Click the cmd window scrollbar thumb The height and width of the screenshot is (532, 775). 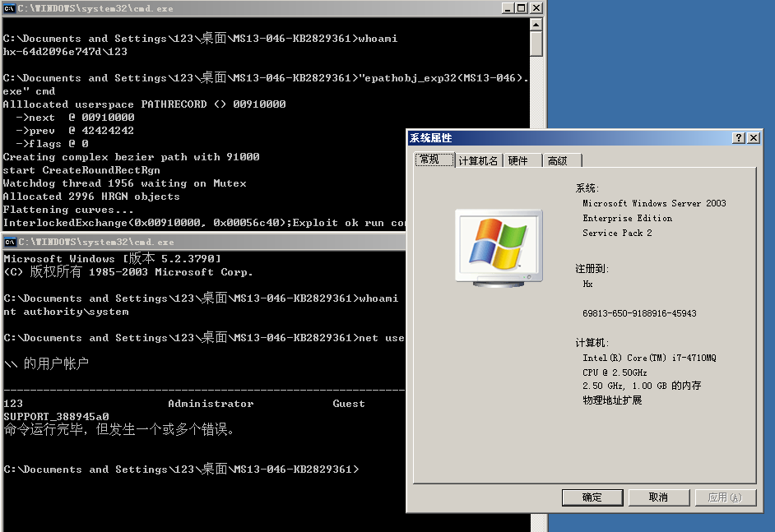point(536,43)
